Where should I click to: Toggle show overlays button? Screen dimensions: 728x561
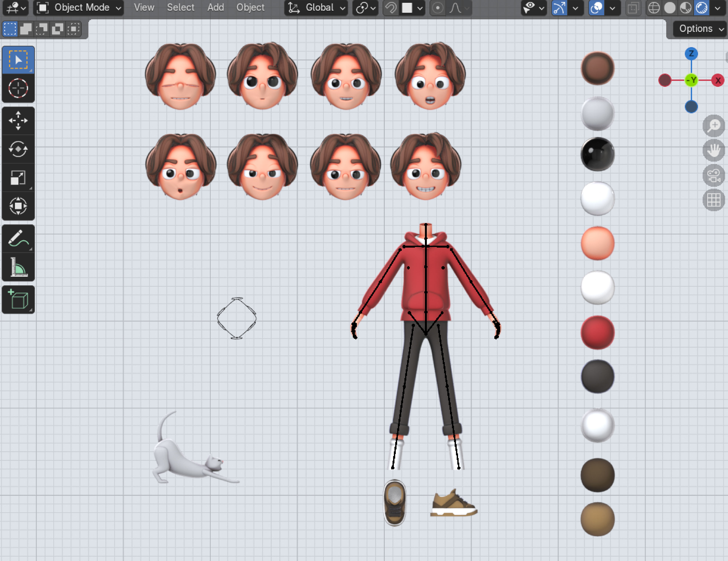coord(596,8)
